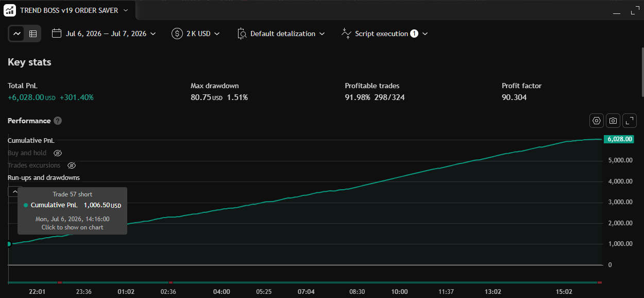Screen dimensions: 644x298
Task: Collapse the legend with the chevron button
Action: [x=15, y=192]
